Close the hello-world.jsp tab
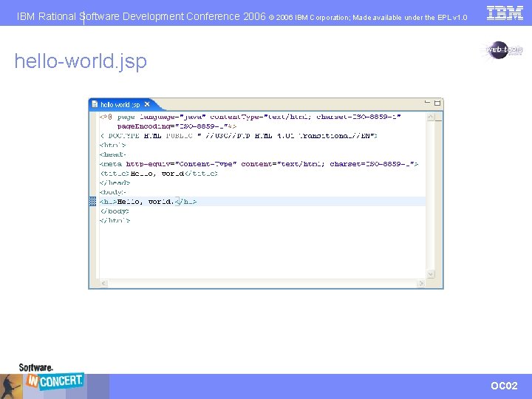 147,104
